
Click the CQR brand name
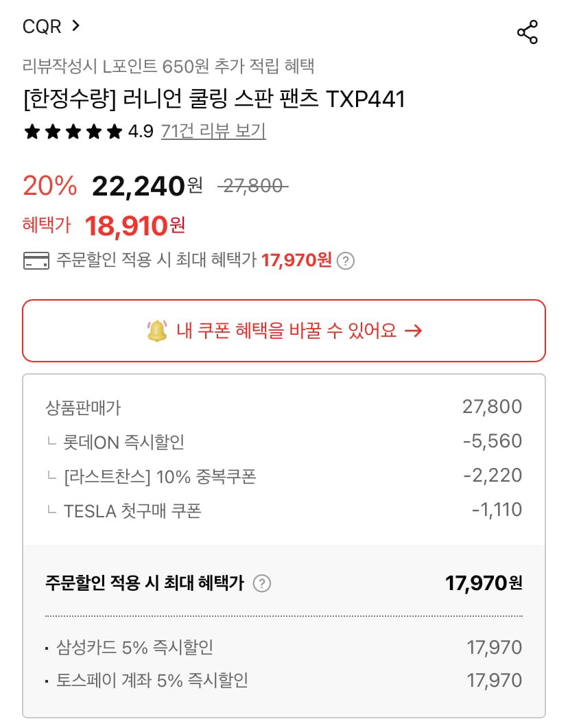(42, 27)
